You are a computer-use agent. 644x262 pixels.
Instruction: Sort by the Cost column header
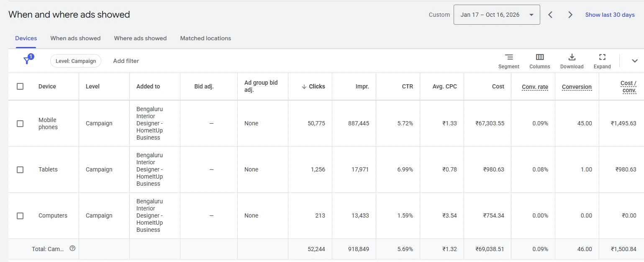tap(498, 86)
